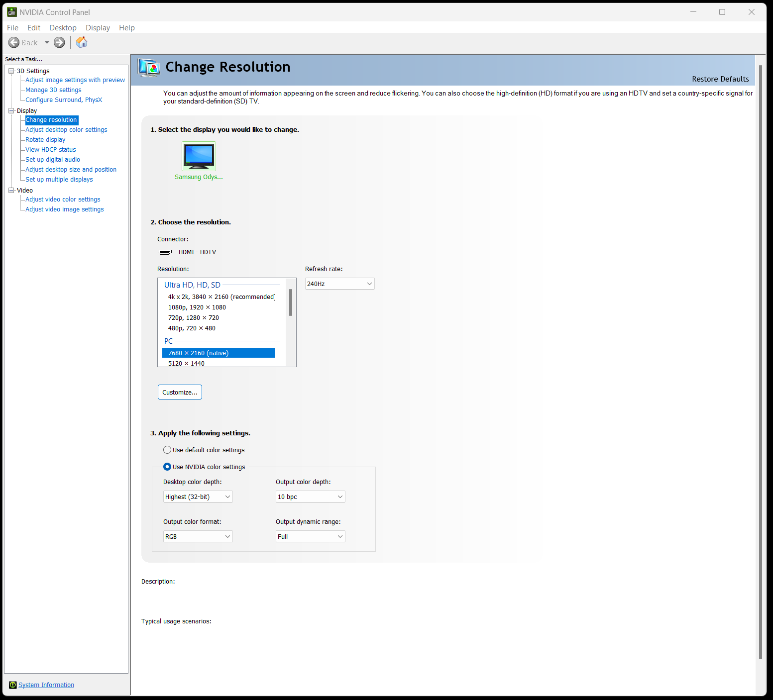Viewport: 773px width, 700px height.
Task: Click the NVIDIA Control Panel title icon
Action: [x=12, y=12]
